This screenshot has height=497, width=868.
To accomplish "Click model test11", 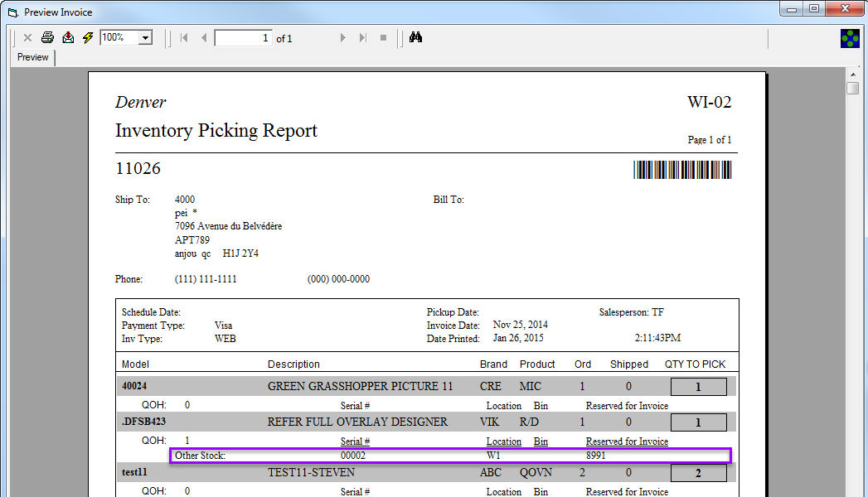I will coord(134,472).
